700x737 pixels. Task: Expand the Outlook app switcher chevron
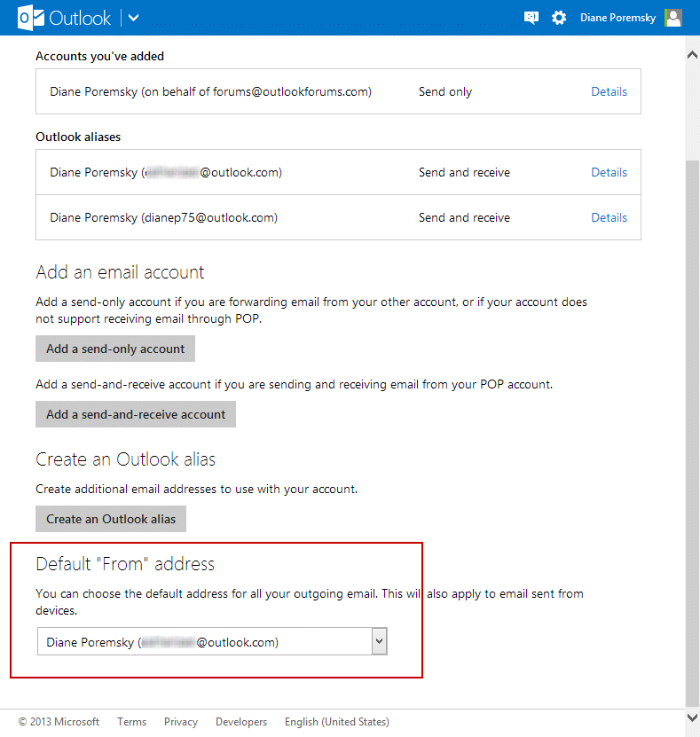click(x=133, y=18)
